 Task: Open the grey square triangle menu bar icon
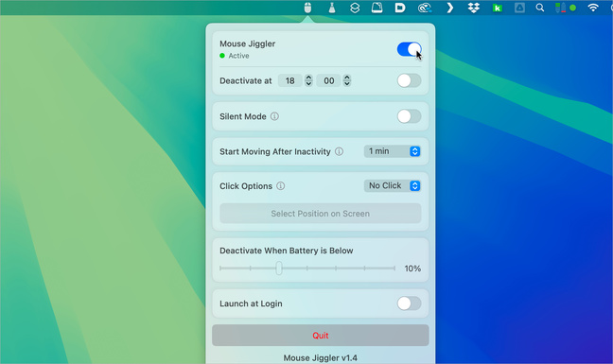tap(519, 8)
